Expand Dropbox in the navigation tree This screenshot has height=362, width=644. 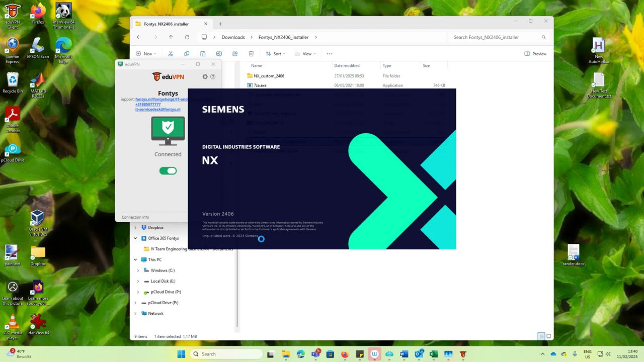click(x=135, y=228)
